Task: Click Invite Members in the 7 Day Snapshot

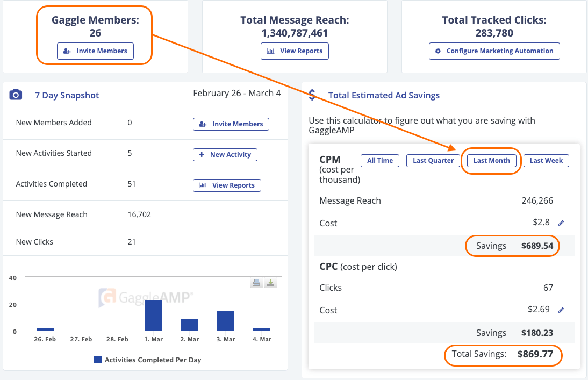Action: [231, 124]
